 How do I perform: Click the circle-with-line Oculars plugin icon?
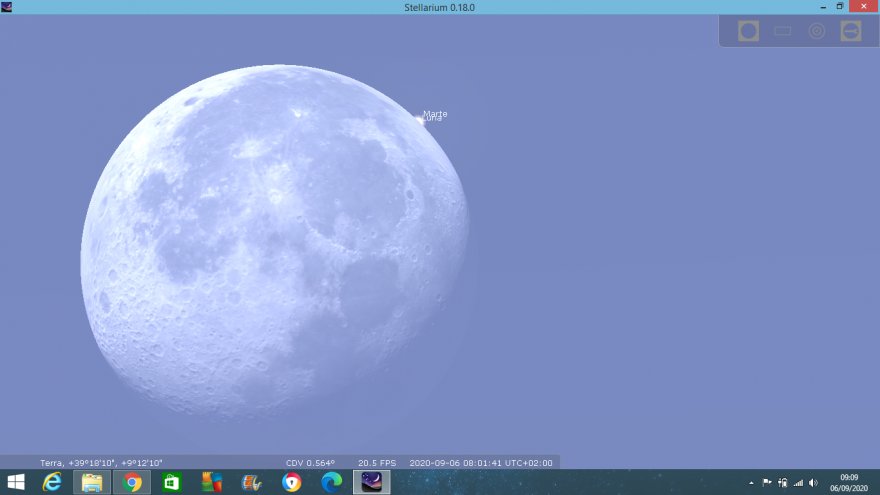851,31
